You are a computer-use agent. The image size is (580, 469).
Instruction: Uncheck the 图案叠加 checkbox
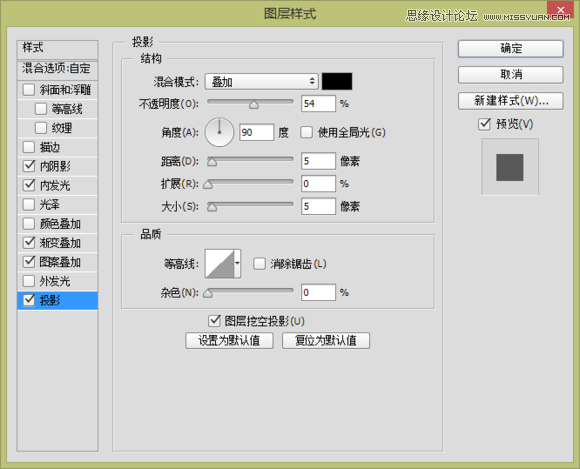[x=29, y=262]
